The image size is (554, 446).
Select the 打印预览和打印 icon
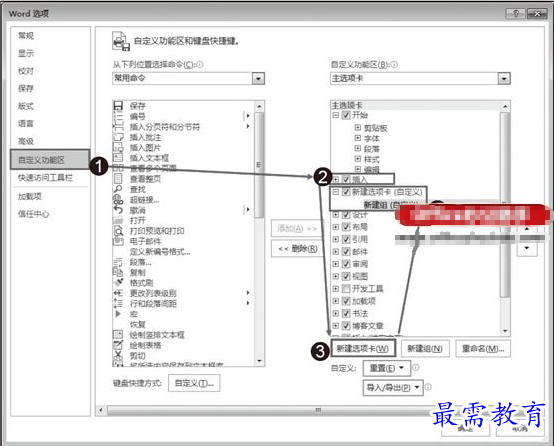(x=118, y=231)
